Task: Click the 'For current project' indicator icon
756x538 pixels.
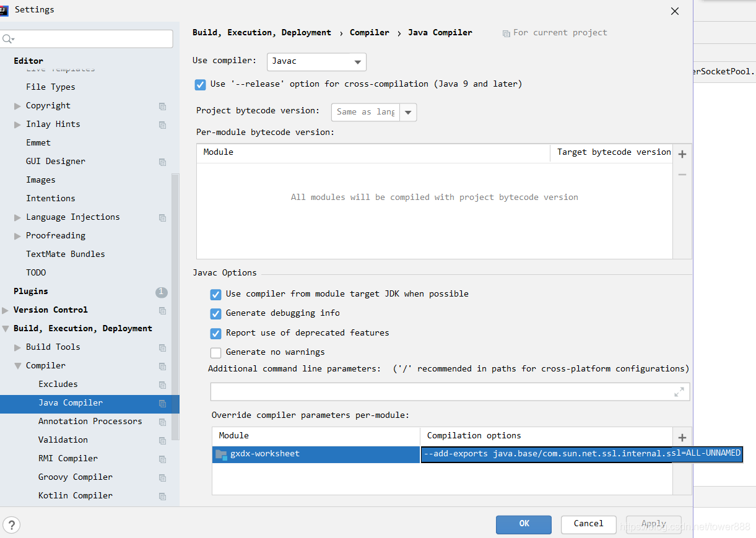Action: [506, 33]
